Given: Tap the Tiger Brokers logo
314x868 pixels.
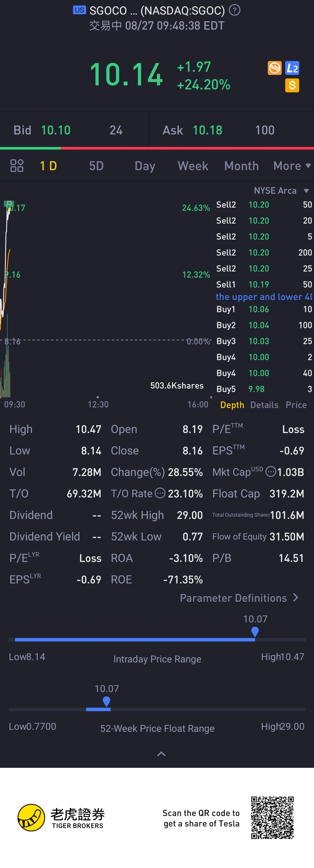Looking at the screenshot, I should click(61, 818).
